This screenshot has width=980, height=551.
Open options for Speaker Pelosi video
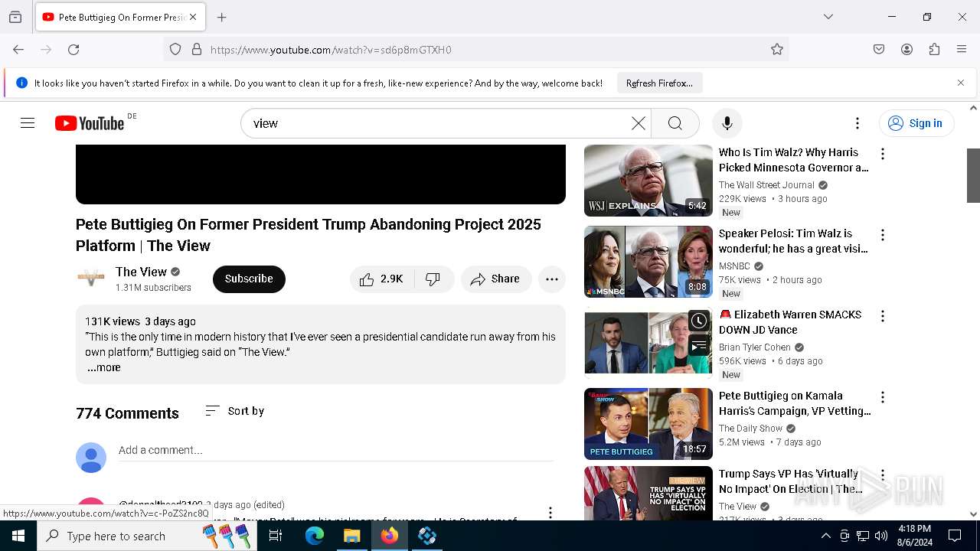coord(883,235)
